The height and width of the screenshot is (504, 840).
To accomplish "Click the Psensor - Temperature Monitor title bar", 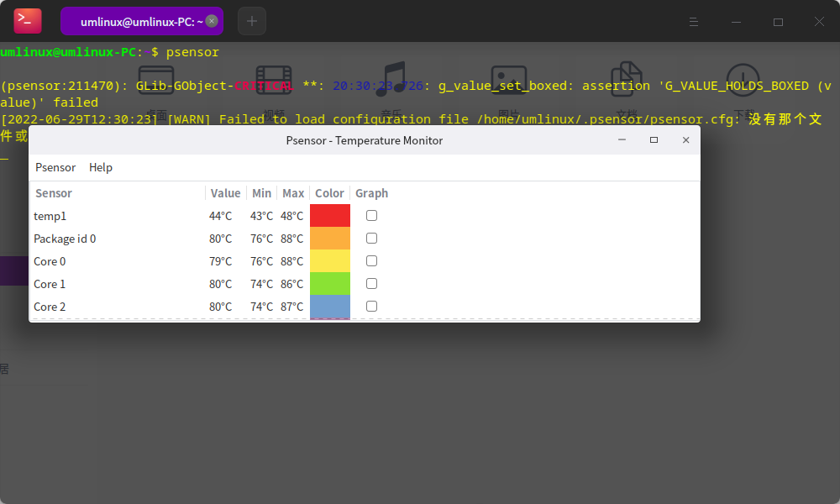I will [365, 140].
